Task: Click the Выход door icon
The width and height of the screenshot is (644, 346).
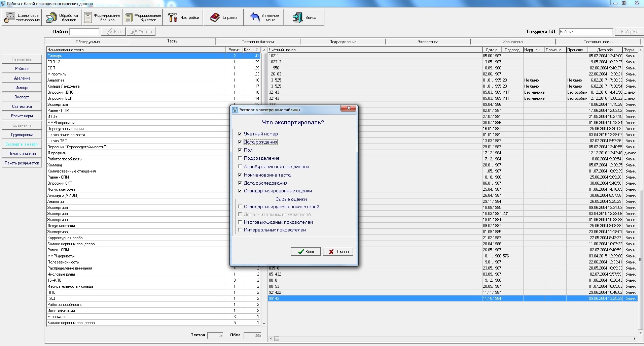Action: pos(297,18)
